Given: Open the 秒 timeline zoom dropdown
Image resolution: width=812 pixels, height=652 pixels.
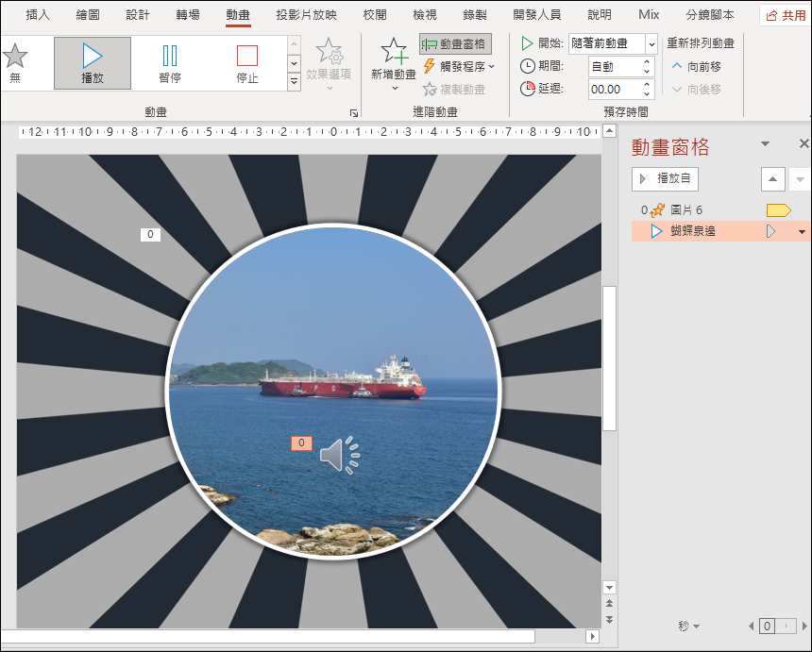Looking at the screenshot, I should click(x=688, y=627).
